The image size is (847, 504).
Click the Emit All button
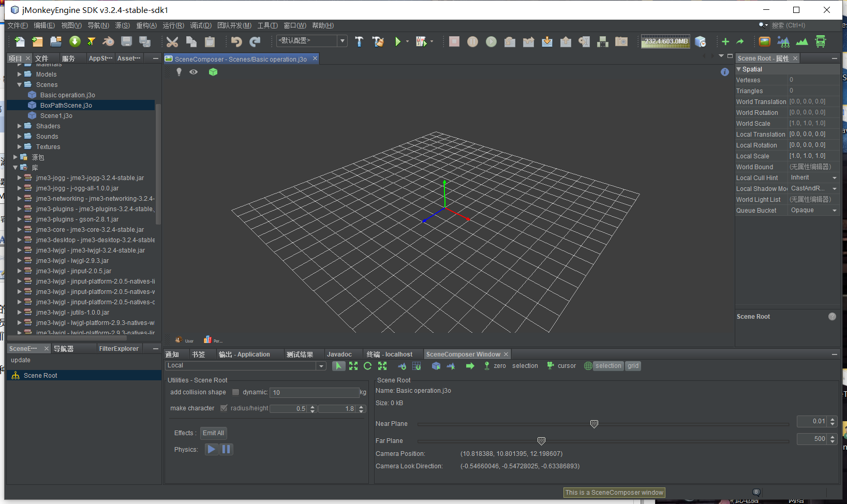[213, 433]
